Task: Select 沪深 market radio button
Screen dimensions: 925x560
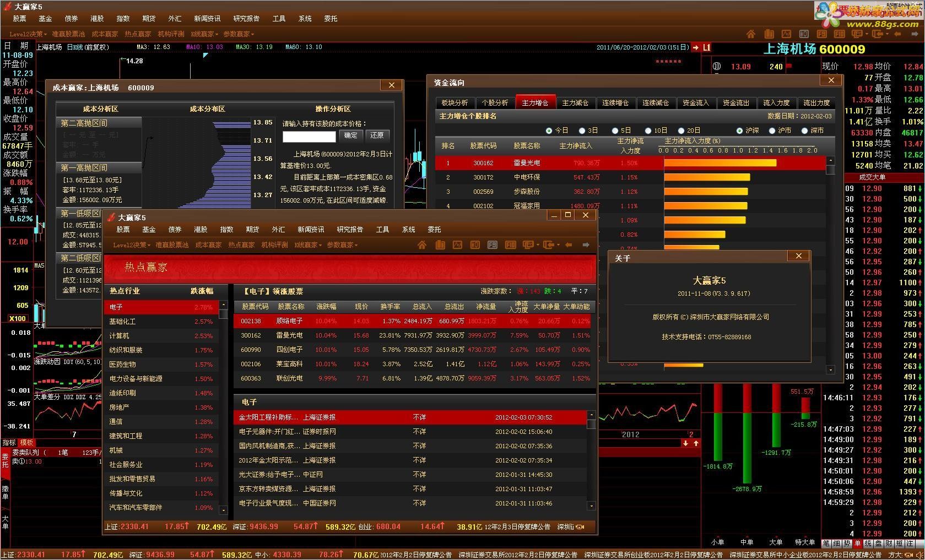Action: coord(739,131)
